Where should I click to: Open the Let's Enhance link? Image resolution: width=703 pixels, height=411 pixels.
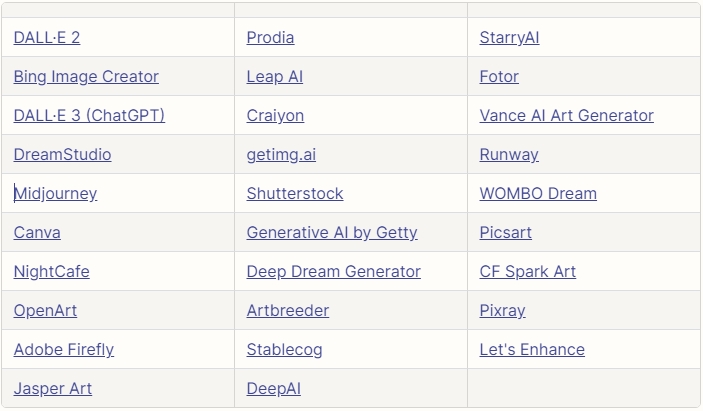(532, 350)
